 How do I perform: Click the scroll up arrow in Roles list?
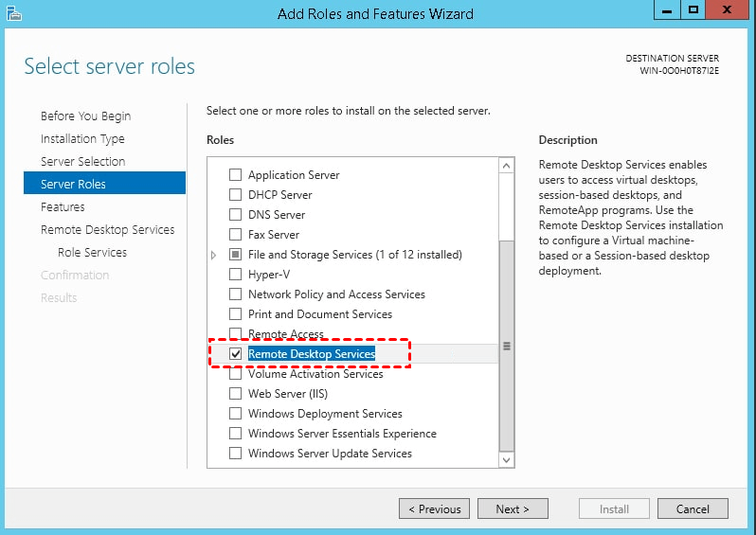click(506, 167)
